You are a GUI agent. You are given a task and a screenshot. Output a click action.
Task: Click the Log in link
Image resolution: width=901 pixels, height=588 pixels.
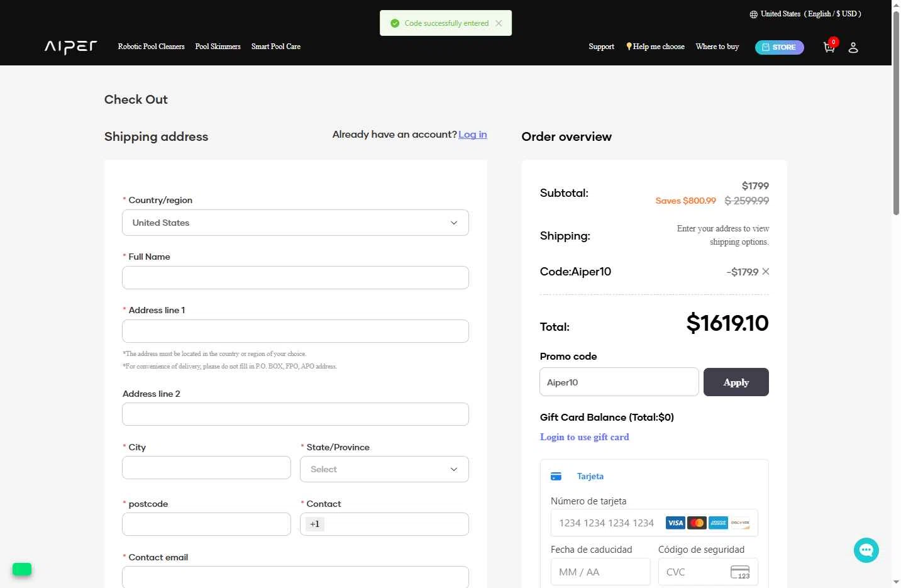pos(473,135)
